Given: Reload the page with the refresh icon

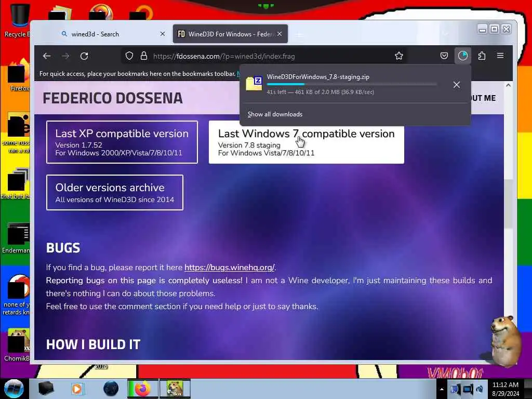Looking at the screenshot, I should (x=84, y=56).
